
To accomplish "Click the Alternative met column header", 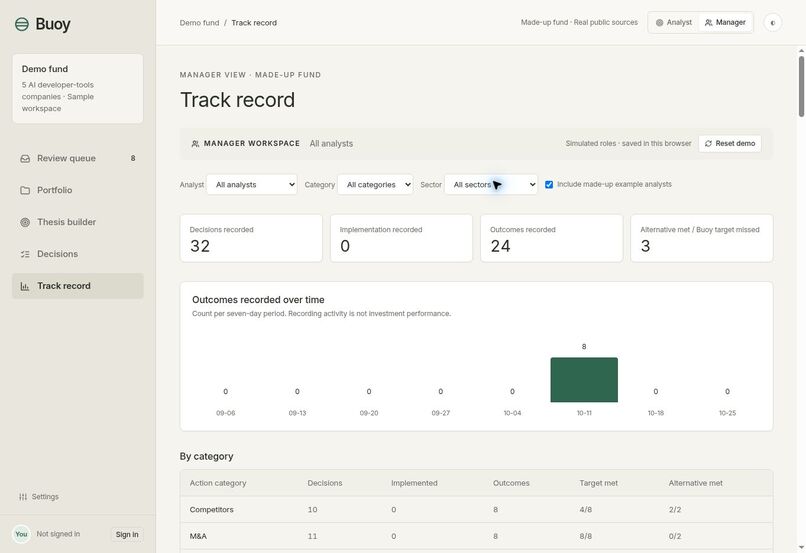I will tap(695, 483).
